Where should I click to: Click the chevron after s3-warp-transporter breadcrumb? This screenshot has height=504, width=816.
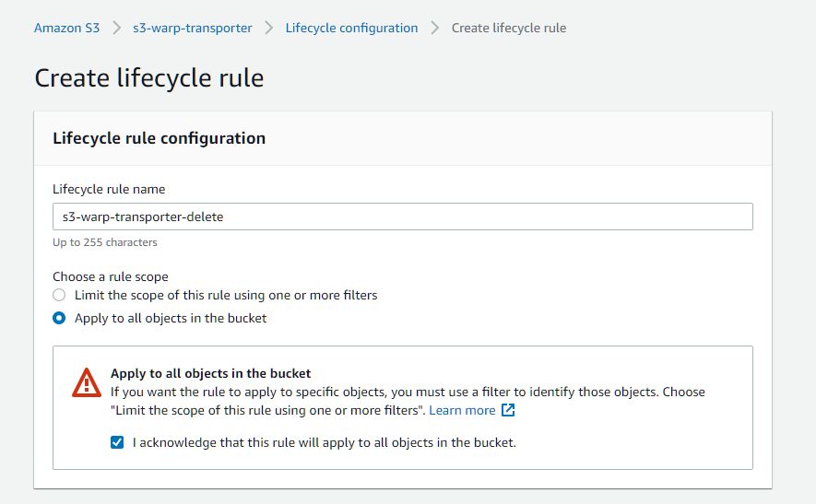point(269,28)
